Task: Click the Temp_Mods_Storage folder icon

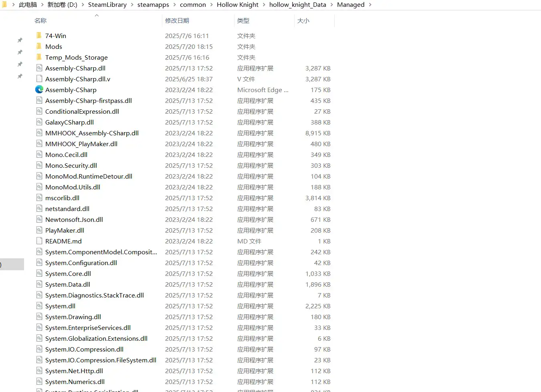Action: tap(39, 57)
